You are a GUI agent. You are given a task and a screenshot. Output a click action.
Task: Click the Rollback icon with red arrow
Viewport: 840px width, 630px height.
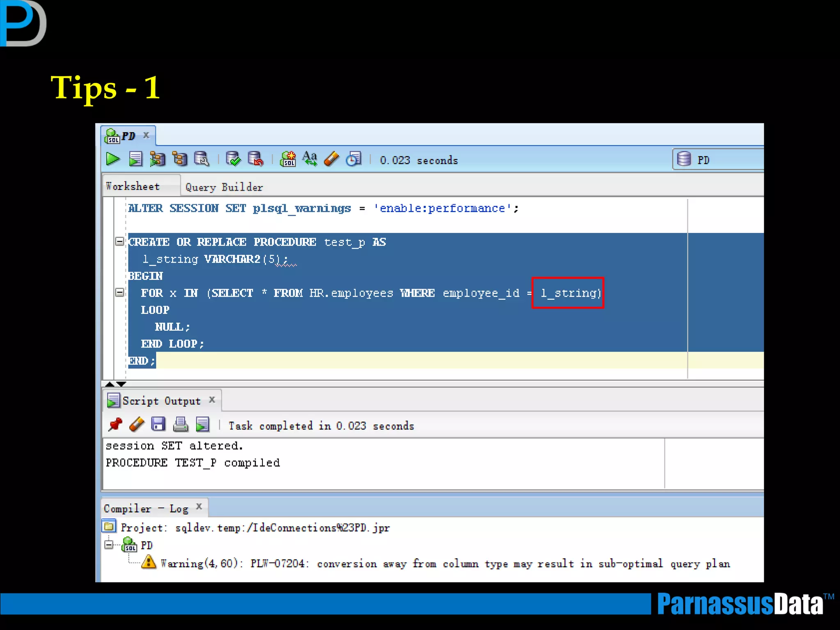click(256, 159)
